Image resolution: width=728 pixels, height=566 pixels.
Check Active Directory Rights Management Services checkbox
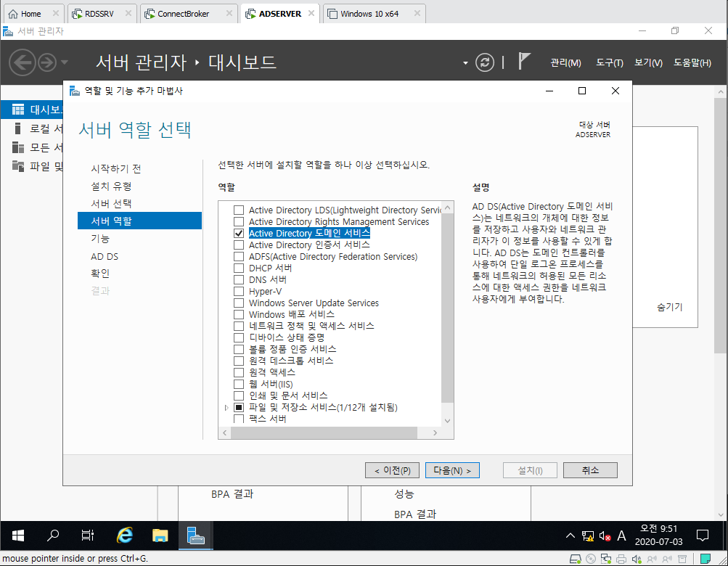click(239, 221)
